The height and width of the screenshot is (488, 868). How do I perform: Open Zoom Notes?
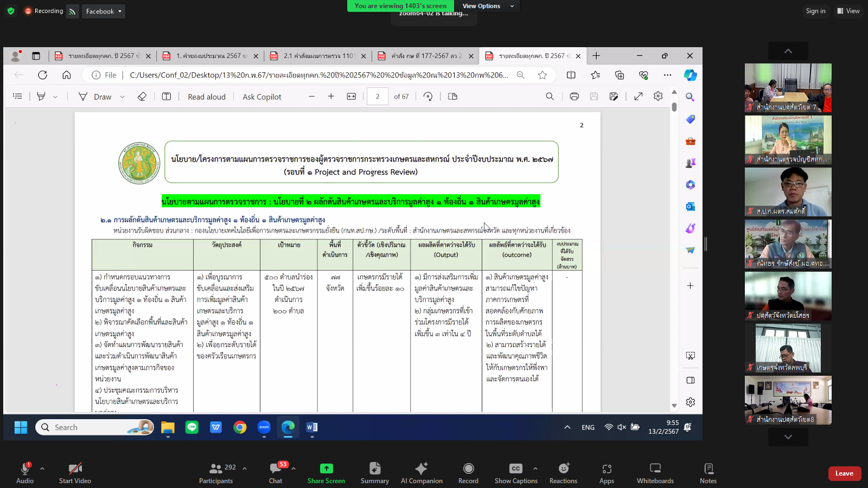click(x=708, y=473)
